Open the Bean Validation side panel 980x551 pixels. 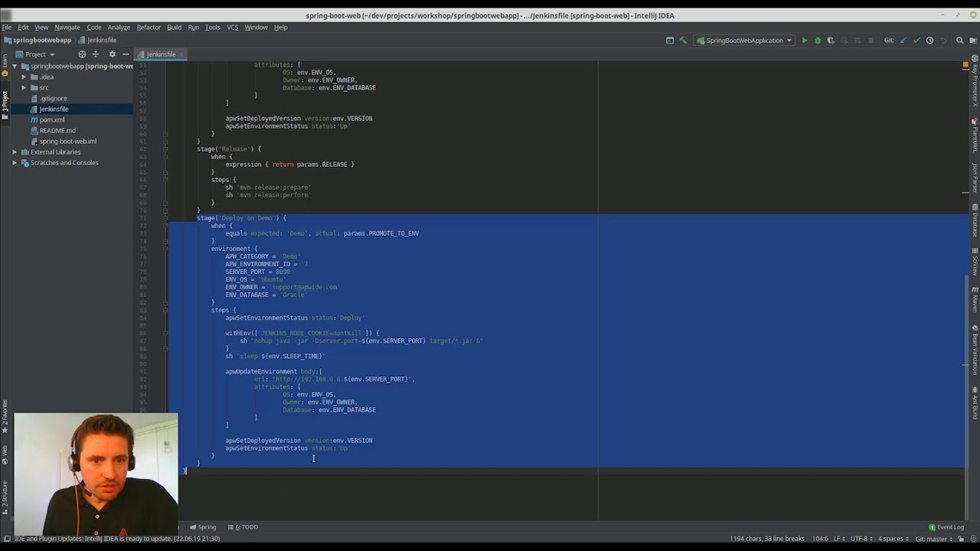click(x=975, y=350)
